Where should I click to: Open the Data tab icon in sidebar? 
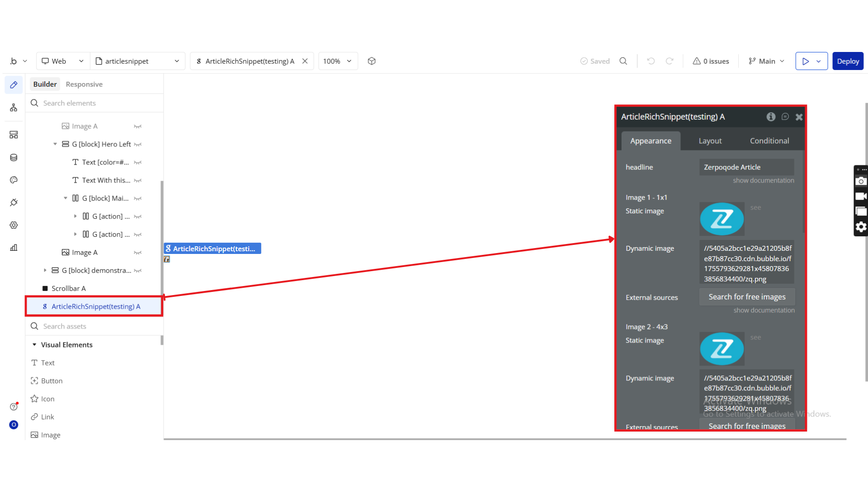pos(14,158)
